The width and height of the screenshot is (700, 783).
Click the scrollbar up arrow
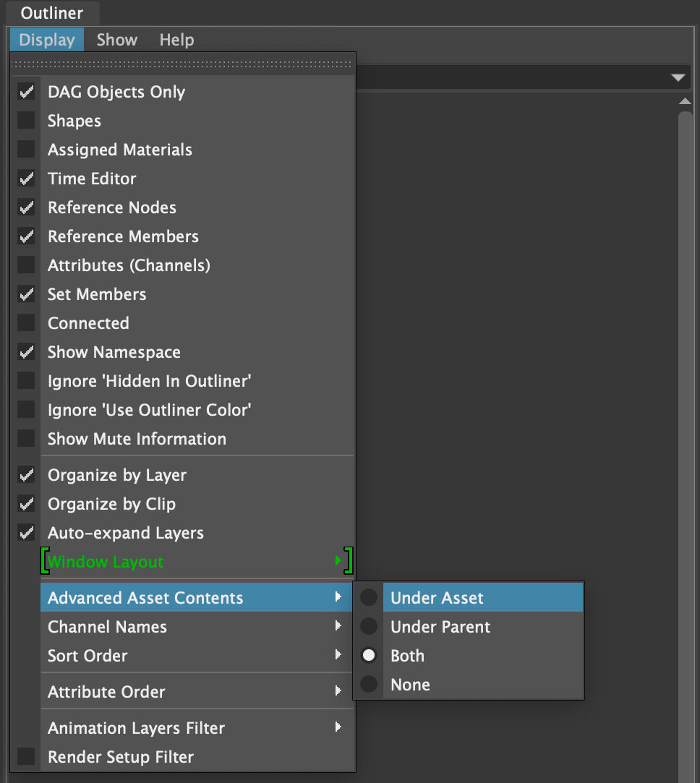(x=685, y=101)
